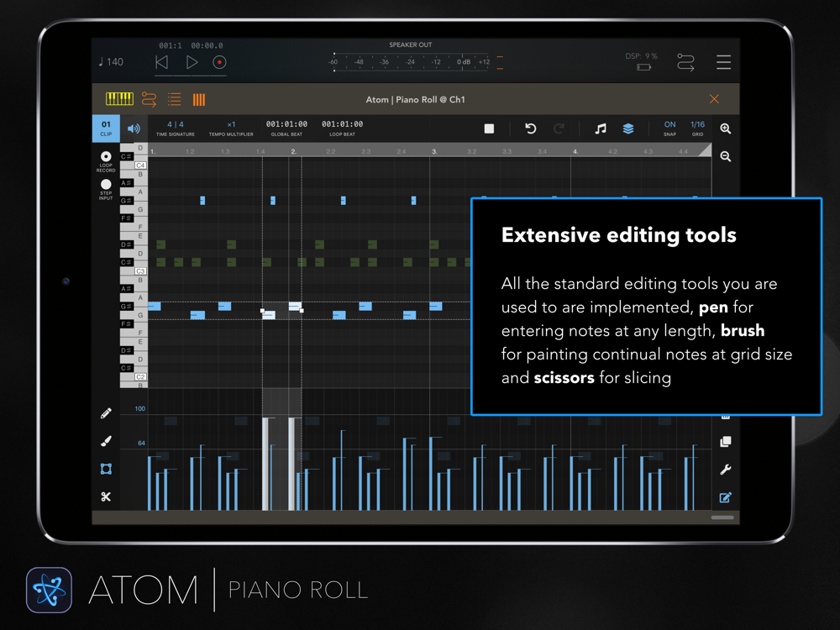Open the orange vertical bars view icon
Image resolution: width=840 pixels, height=630 pixels.
(x=199, y=100)
